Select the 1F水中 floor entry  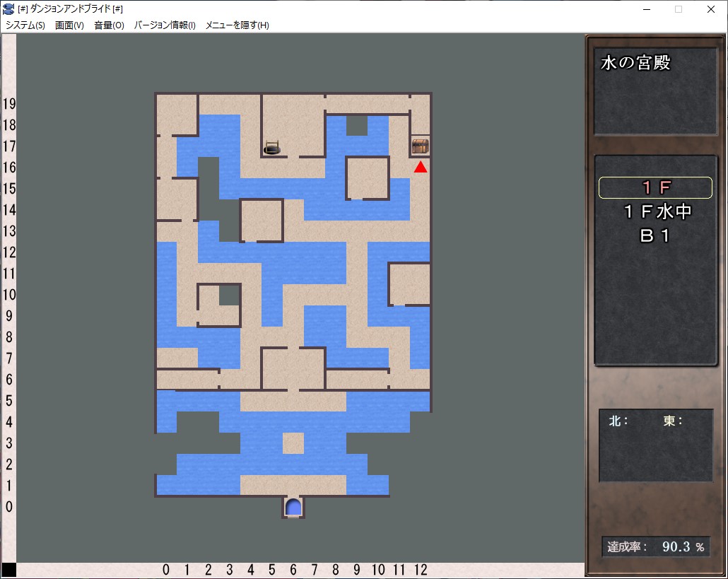coord(657,211)
